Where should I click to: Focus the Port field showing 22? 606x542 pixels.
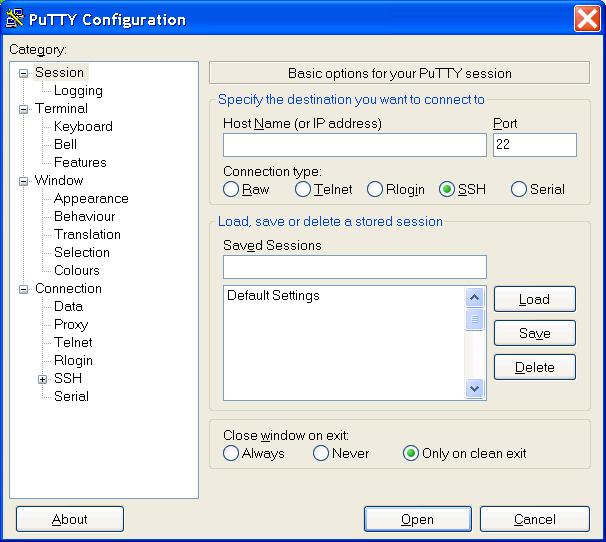click(535, 145)
